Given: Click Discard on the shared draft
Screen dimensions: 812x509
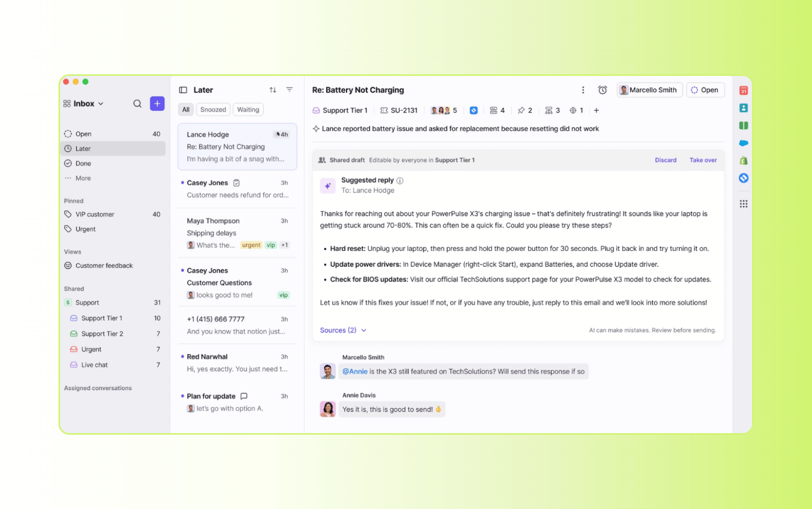Looking at the screenshot, I should (x=665, y=160).
